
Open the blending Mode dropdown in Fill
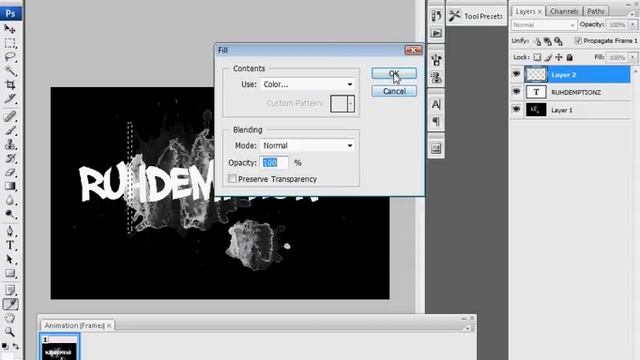pos(307,145)
